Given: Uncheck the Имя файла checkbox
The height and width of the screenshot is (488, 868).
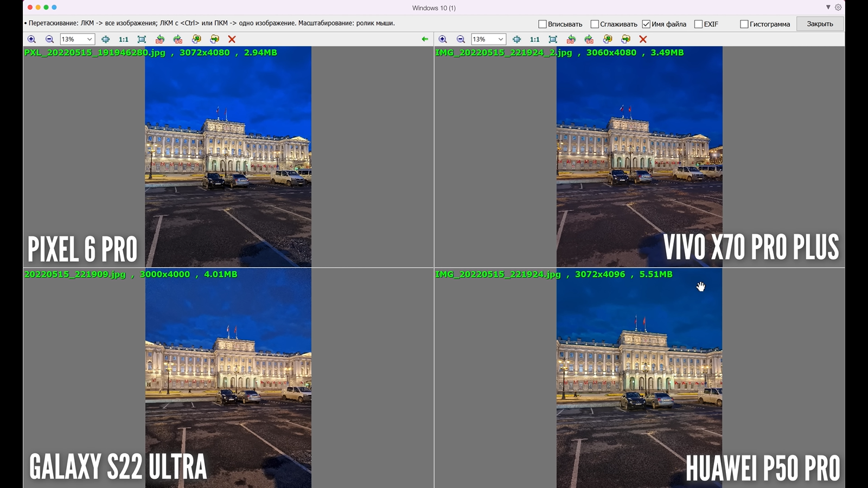Looking at the screenshot, I should coord(646,24).
